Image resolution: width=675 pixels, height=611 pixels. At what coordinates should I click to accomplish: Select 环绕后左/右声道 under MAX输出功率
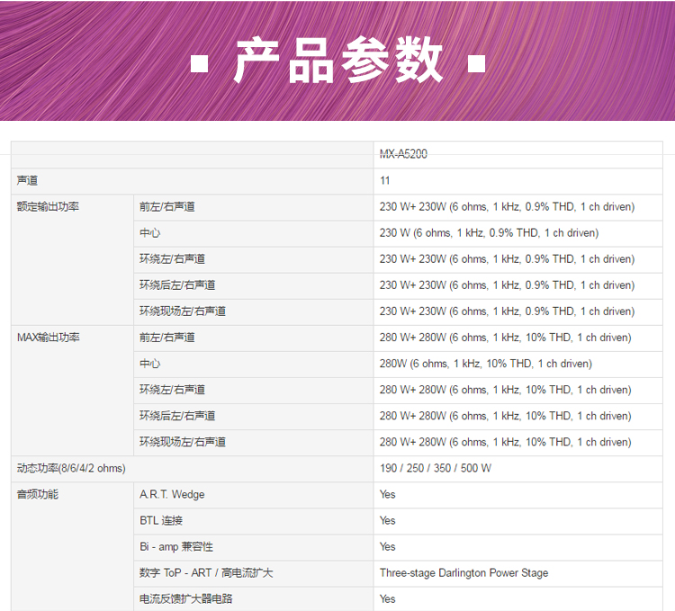[x=177, y=416]
